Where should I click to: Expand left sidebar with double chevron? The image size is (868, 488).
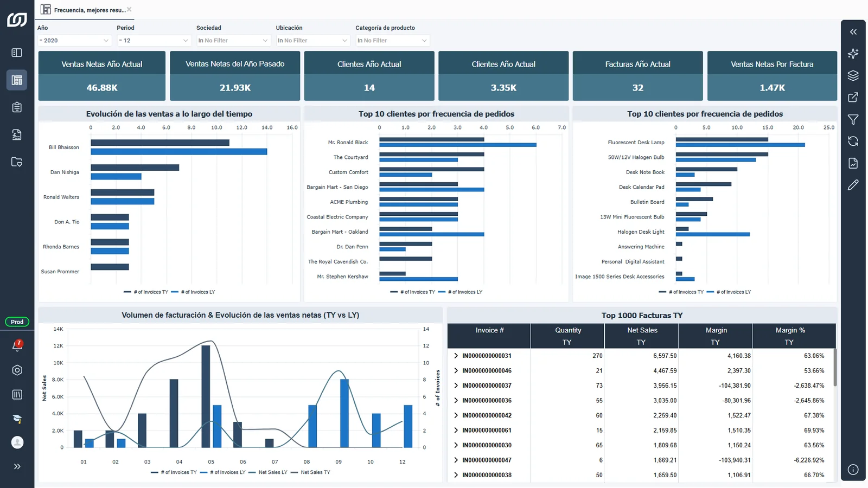tap(17, 466)
